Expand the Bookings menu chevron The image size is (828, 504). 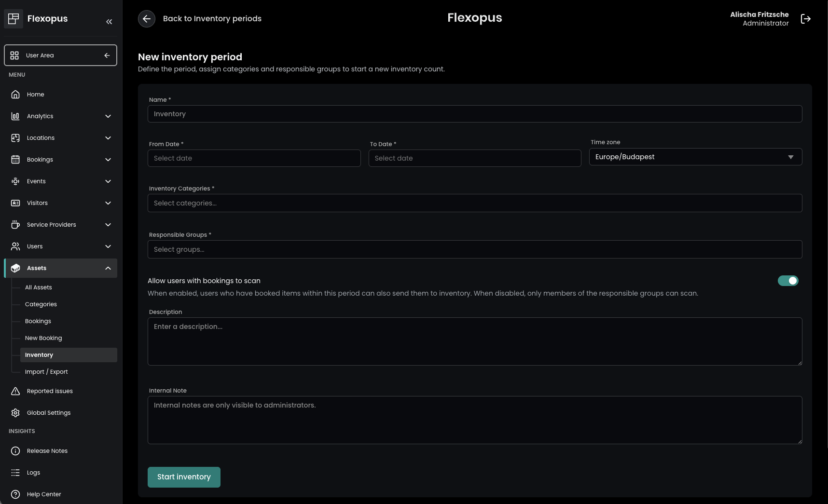click(x=108, y=160)
